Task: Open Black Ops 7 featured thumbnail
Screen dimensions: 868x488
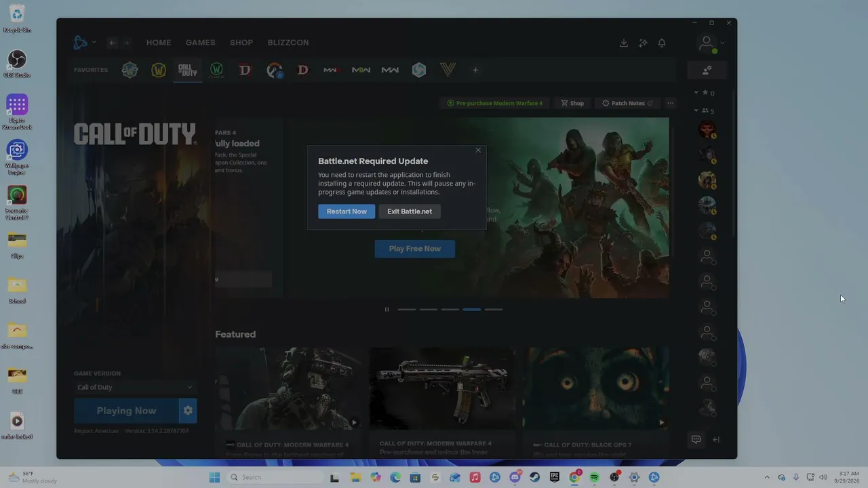Action: [x=595, y=388]
